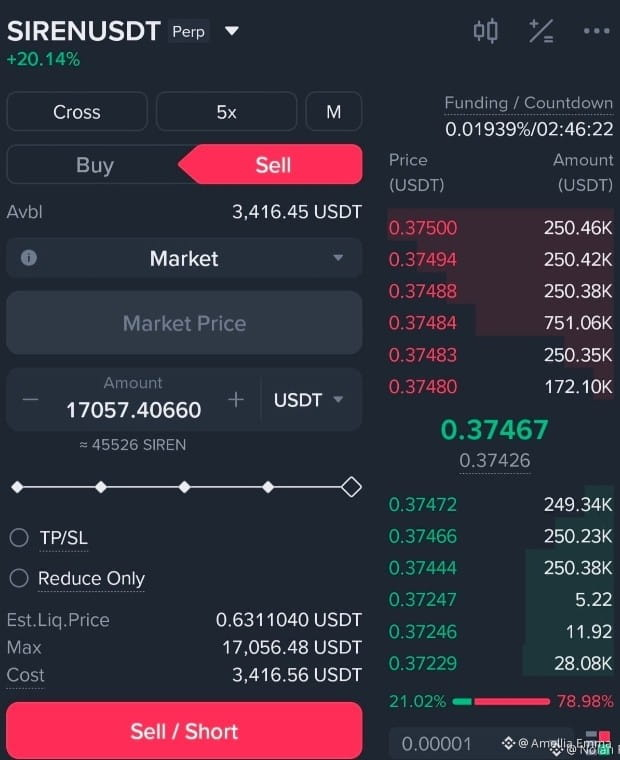The image size is (620, 760).
Task: Open the candlestick chart icon
Action: pyautogui.click(x=485, y=31)
